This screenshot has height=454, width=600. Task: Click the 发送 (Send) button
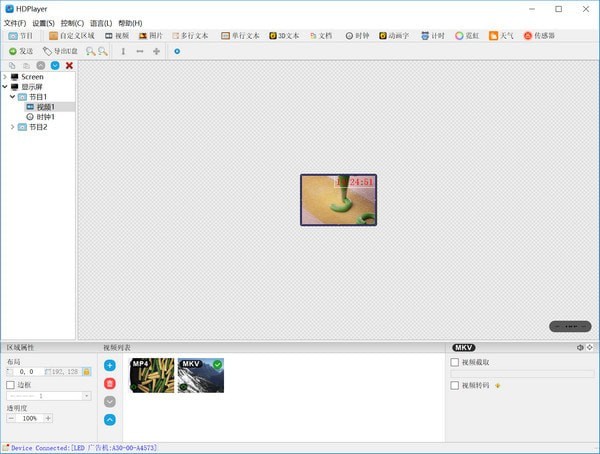point(21,51)
